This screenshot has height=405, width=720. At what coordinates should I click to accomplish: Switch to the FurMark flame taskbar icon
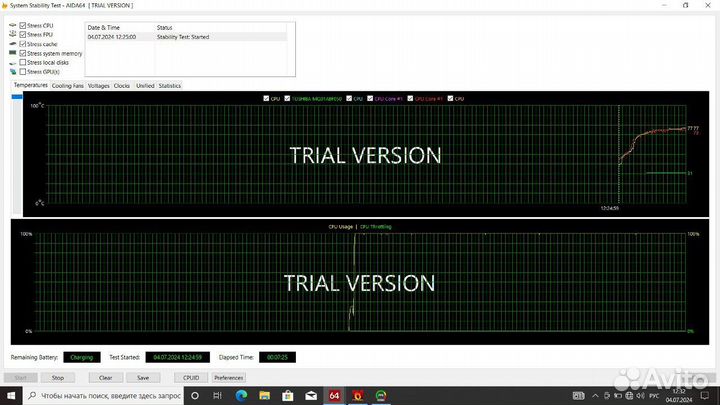pyautogui.click(x=358, y=395)
